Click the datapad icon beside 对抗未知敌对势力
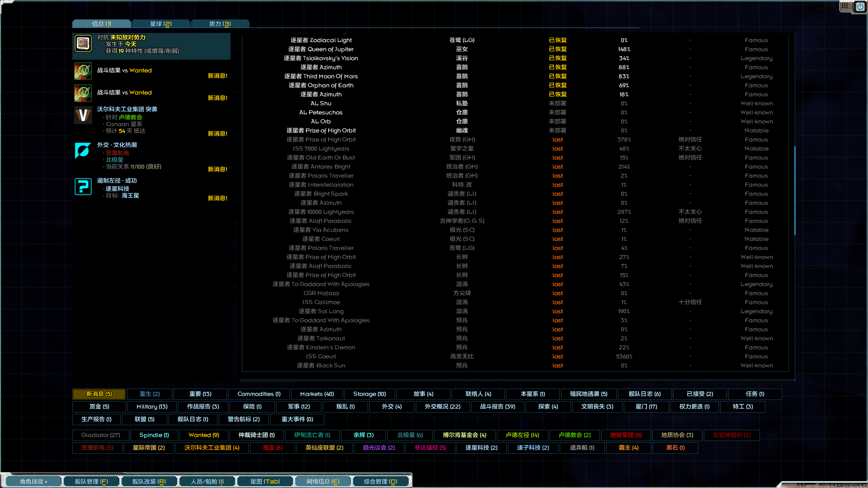868x488 pixels. (x=83, y=44)
